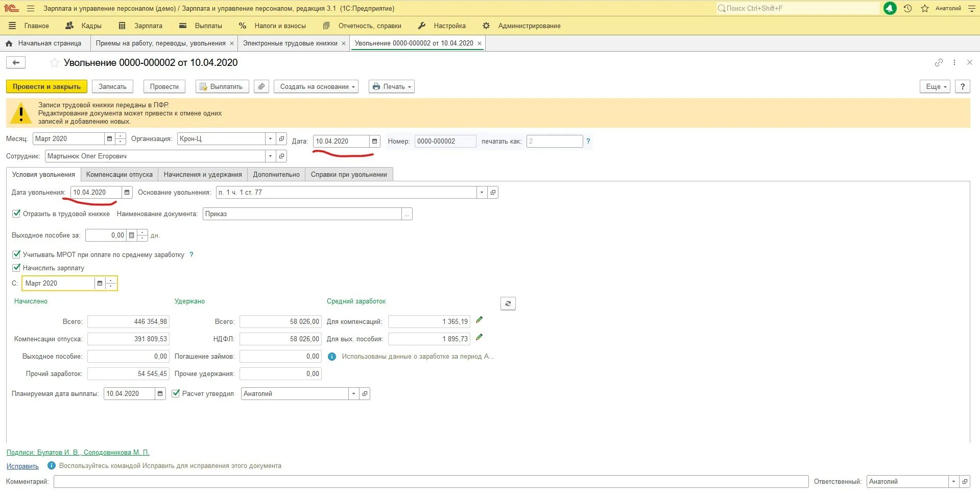980x493 pixels.
Task: Open the history clock icon
Action: pyautogui.click(x=907, y=8)
